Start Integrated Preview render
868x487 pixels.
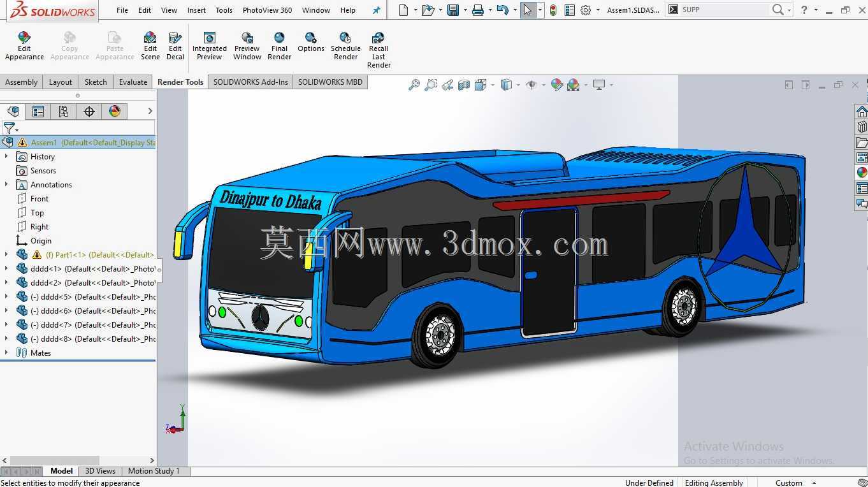(x=210, y=47)
